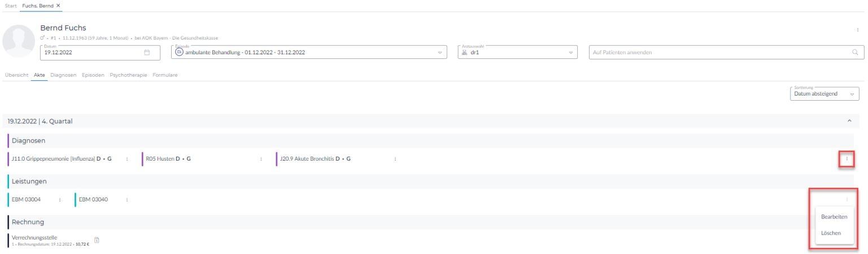Image resolution: width=868 pixels, height=254 pixels.
Task: Close the Fuchs, Bernd tab
Action: coord(58,5)
